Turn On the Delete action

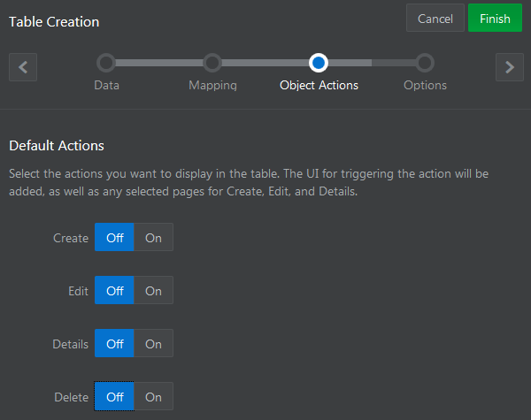point(153,397)
